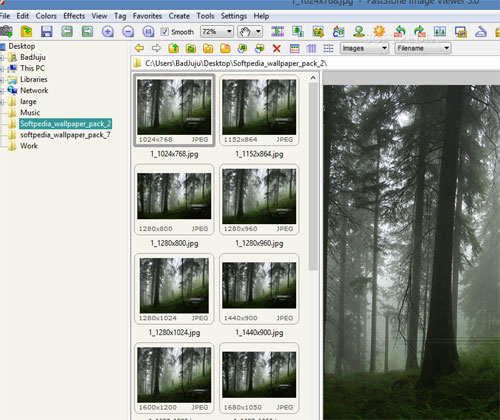Viewport: 500px width, 420px height.
Task: Select Desktop in the folder tree
Action: (x=22, y=46)
